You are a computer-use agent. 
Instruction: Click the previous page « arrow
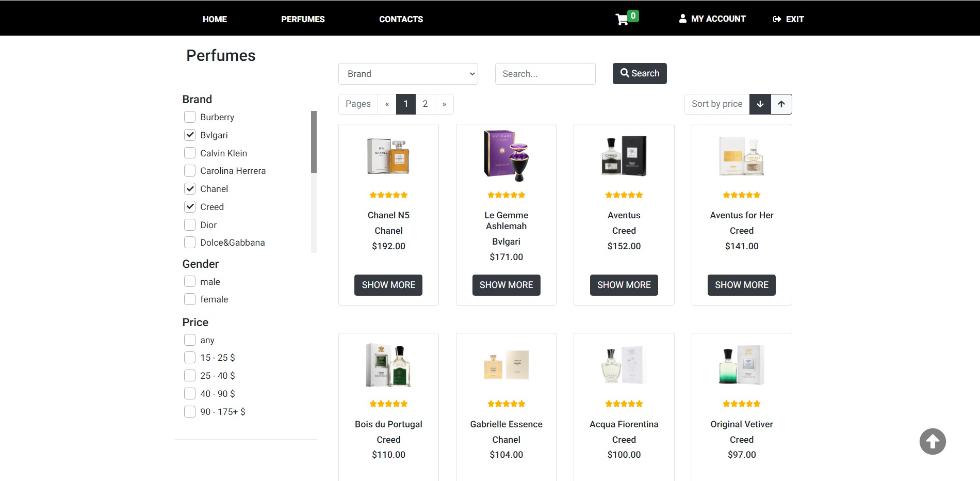(387, 104)
